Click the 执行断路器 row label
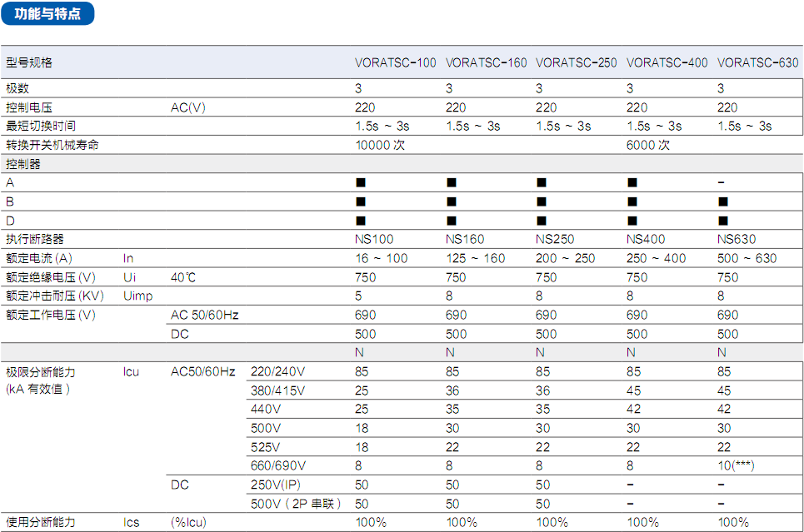The height and width of the screenshot is (532, 804). tap(35, 239)
